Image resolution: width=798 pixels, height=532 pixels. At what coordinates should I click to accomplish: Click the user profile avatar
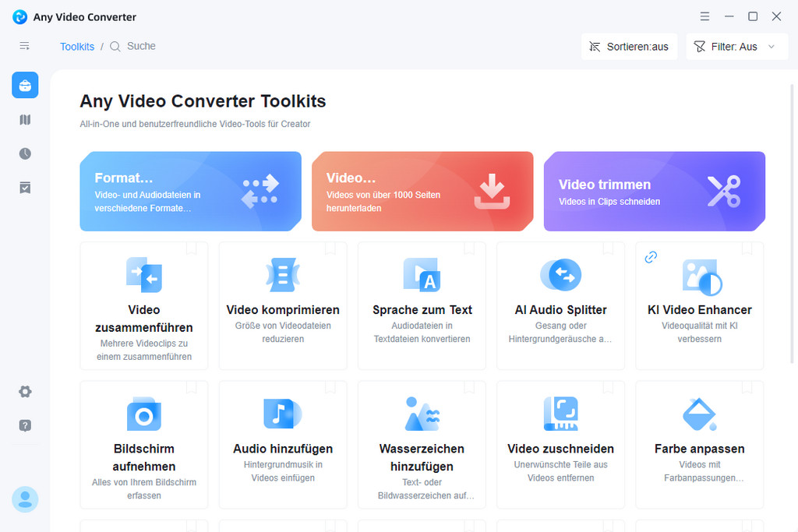coord(25,499)
